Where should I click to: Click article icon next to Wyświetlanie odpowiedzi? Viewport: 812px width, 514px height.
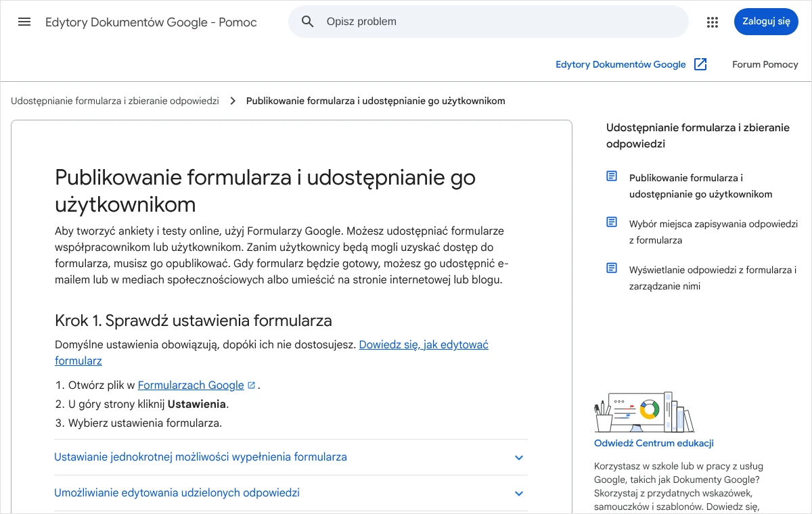tap(612, 268)
